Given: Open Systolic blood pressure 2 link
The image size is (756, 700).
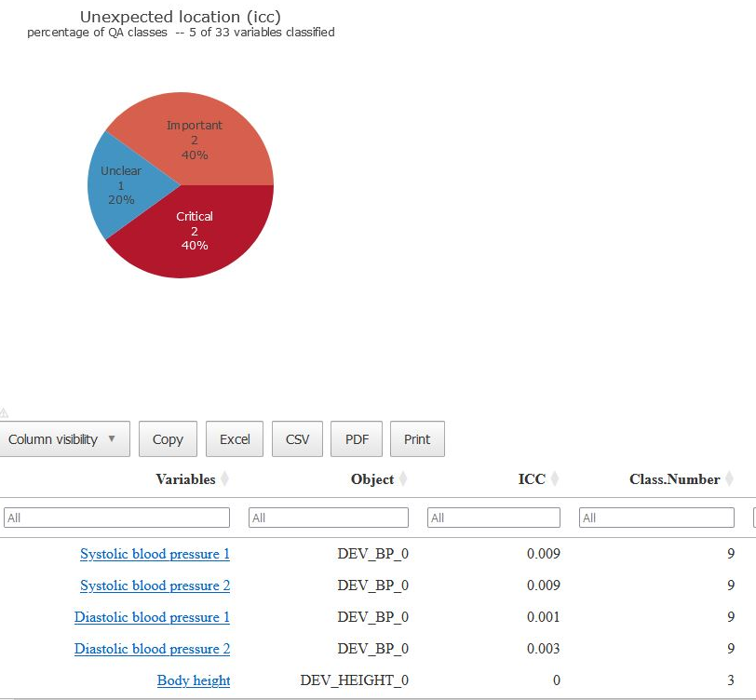Looking at the screenshot, I should [x=155, y=586].
